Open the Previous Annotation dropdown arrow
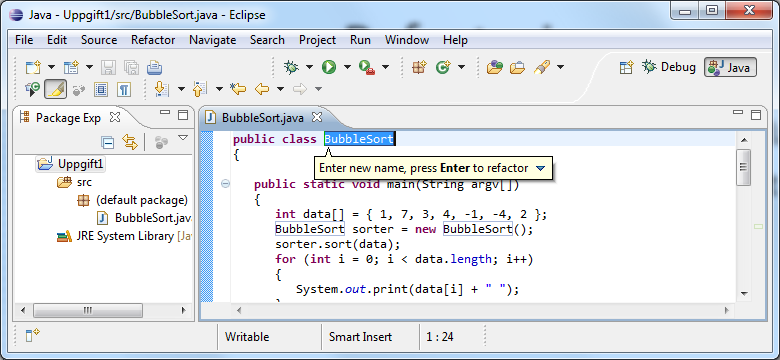Image resolution: width=780 pixels, height=360 pixels. tap(219, 90)
